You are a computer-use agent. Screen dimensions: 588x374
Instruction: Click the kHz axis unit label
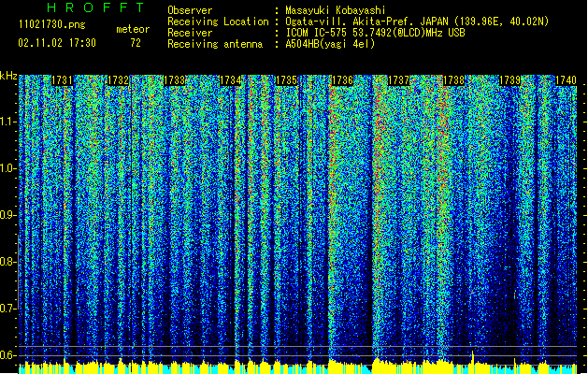click(8, 75)
